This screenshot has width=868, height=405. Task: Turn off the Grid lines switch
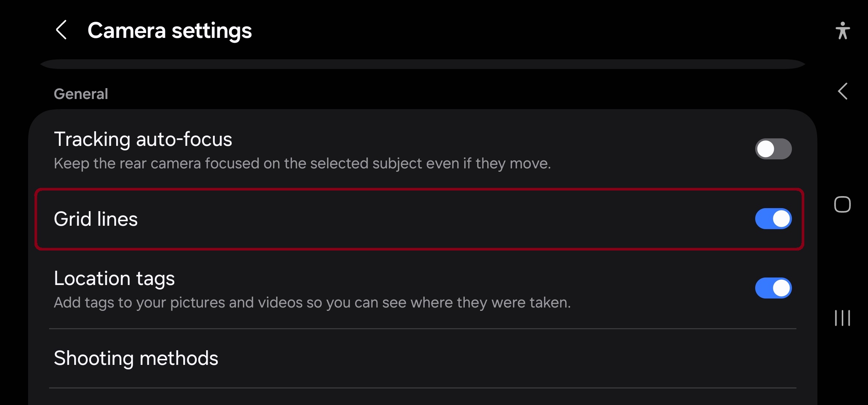coord(773,219)
